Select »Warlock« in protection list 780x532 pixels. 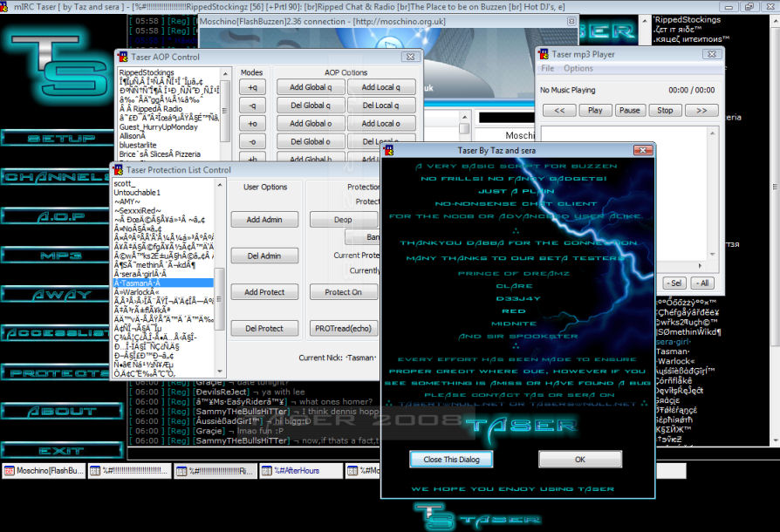coord(163,292)
